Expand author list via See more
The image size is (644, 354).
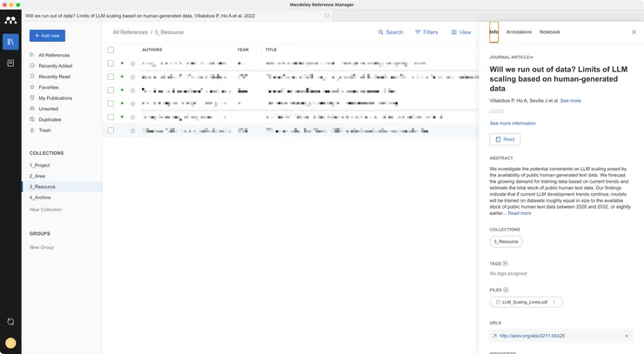[x=571, y=101]
